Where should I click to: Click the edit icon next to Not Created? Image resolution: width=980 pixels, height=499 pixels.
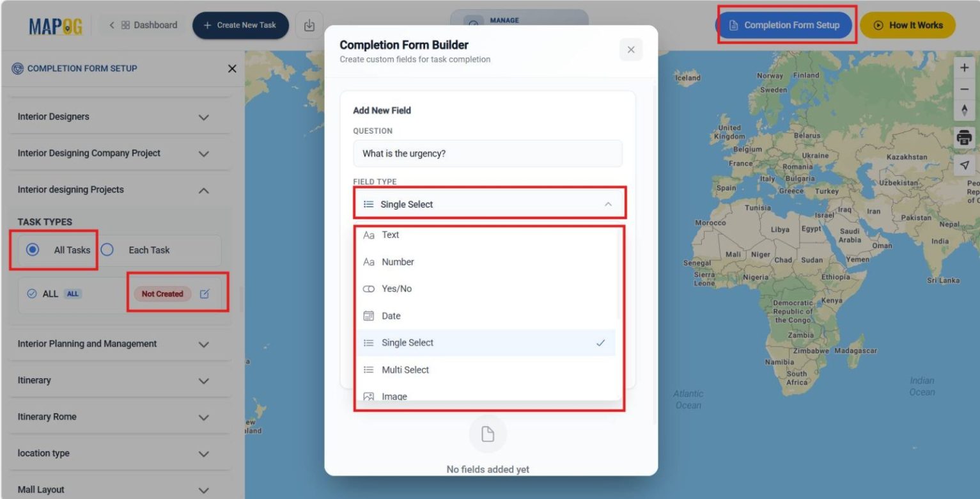click(x=205, y=294)
